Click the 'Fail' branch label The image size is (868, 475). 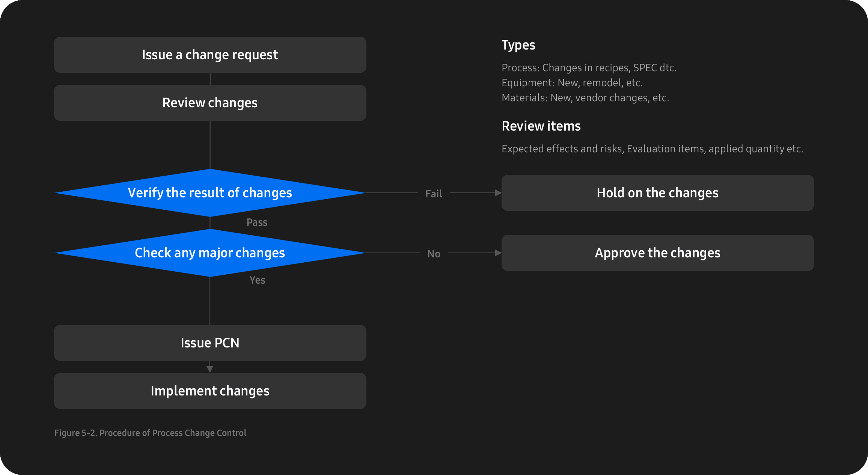click(x=434, y=194)
